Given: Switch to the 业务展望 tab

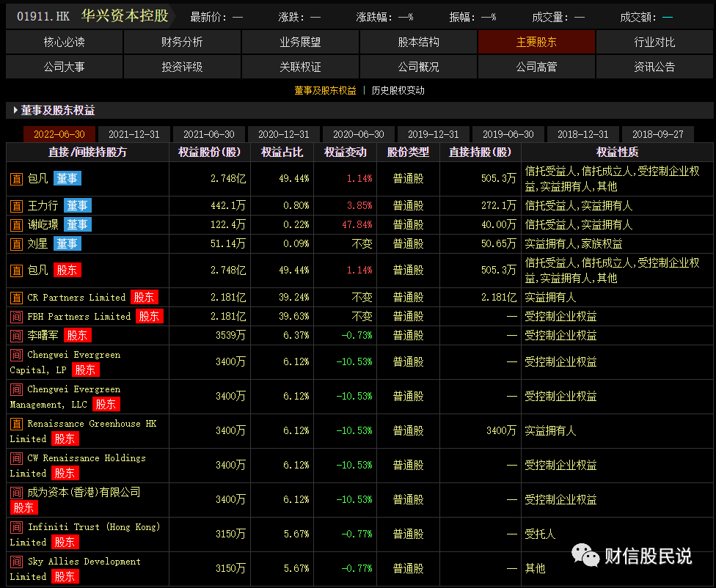Looking at the screenshot, I should tap(300, 42).
